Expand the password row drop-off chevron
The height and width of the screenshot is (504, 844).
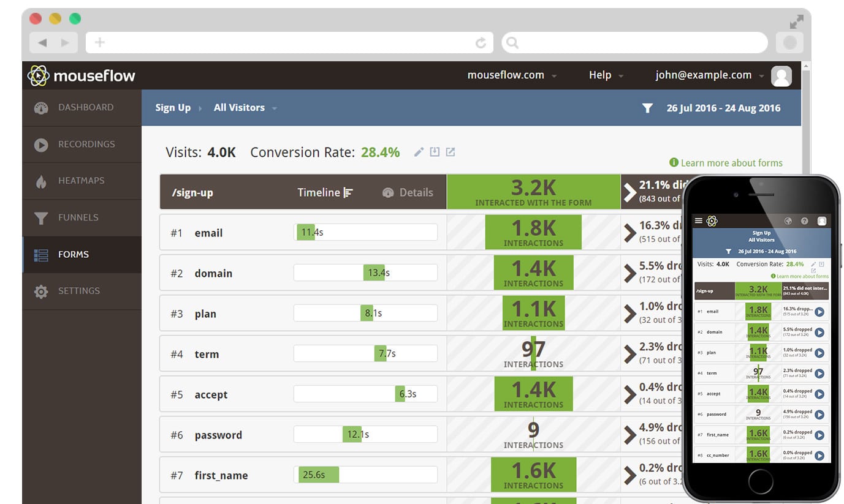click(630, 435)
